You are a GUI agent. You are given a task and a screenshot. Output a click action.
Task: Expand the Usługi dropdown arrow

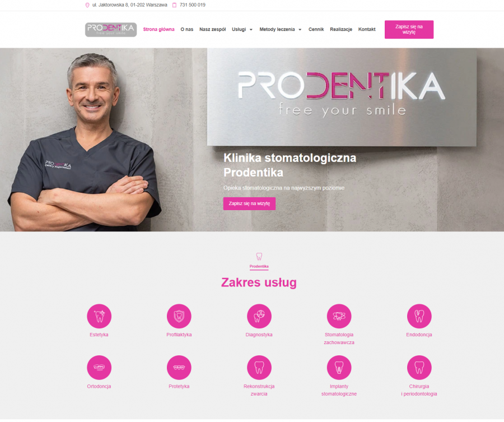(x=251, y=30)
